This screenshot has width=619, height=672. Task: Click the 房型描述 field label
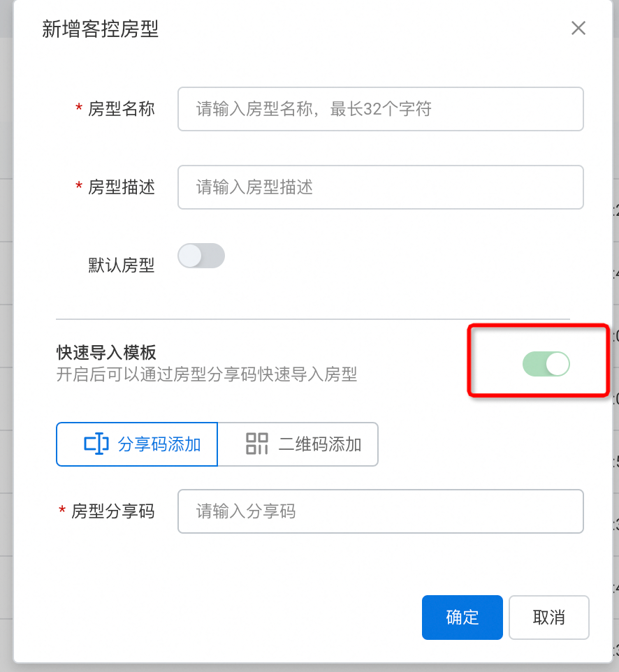pyautogui.click(x=122, y=187)
